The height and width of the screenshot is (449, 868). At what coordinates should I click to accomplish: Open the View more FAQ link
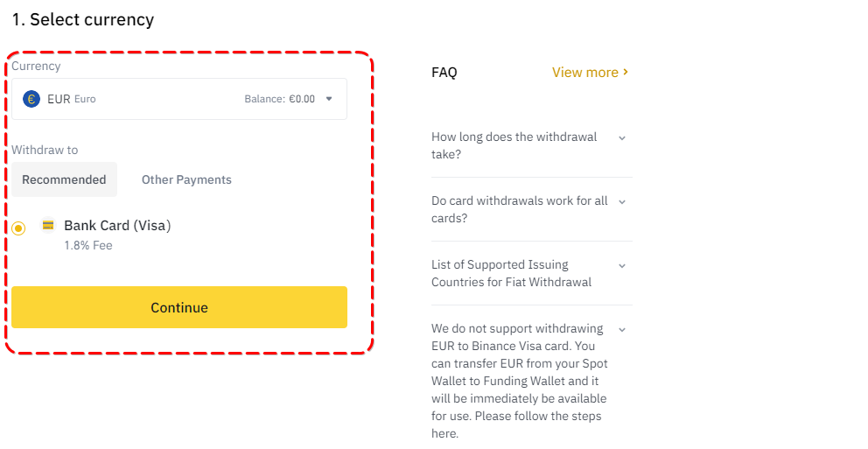584,73
